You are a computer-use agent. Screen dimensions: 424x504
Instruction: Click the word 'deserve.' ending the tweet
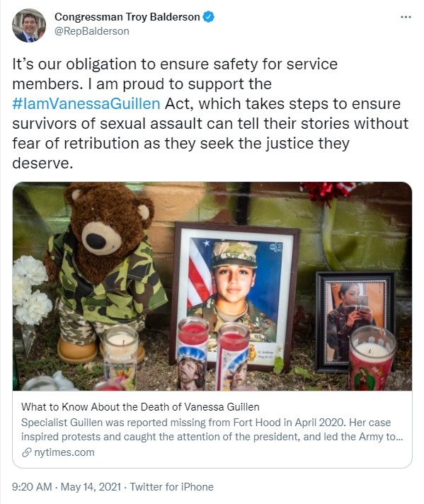pos(42,164)
